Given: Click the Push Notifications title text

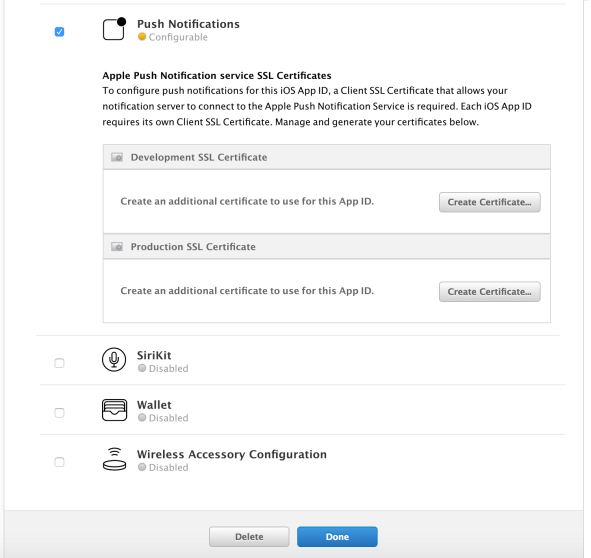Looking at the screenshot, I should pos(188,24).
